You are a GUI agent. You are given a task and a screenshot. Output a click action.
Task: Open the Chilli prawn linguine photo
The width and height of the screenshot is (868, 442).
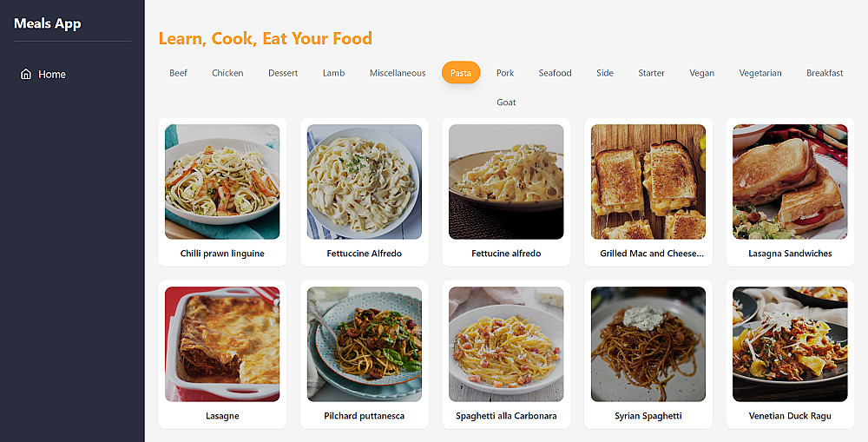[x=222, y=181]
